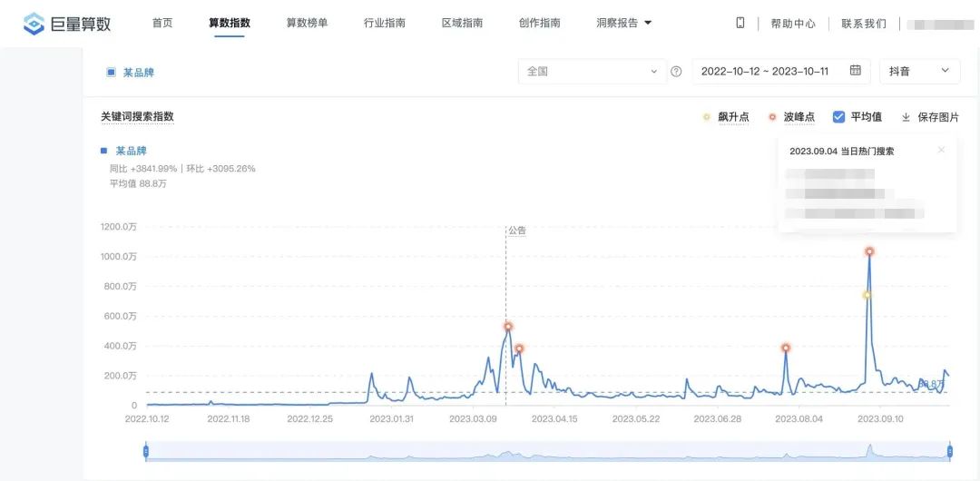This screenshot has width=980, height=481.
Task: Click 保存图片 to save chart
Action: tap(938, 117)
